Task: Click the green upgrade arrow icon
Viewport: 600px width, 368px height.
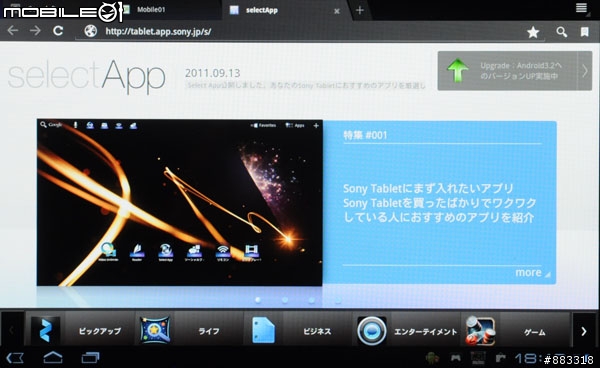Action: (458, 70)
